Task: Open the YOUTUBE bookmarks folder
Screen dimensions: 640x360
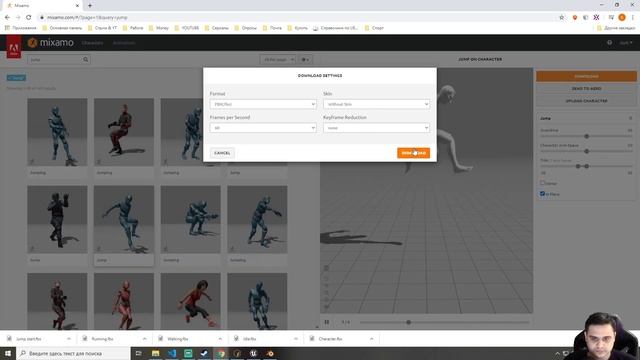Action: [x=187, y=28]
